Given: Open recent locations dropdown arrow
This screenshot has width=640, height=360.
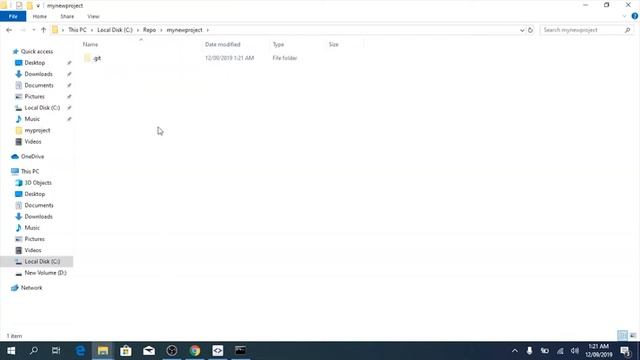Looking at the screenshot, I should click(x=33, y=30).
